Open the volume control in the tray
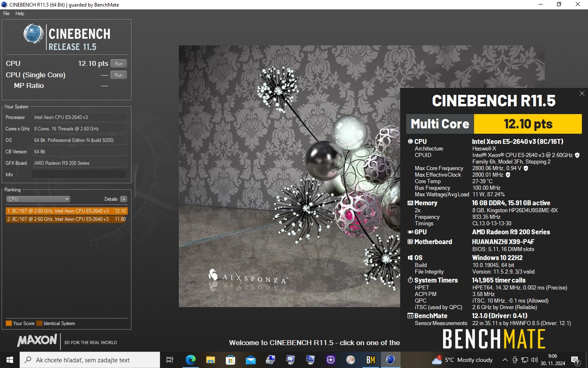Screen dimensions: 588x368 point(535,360)
